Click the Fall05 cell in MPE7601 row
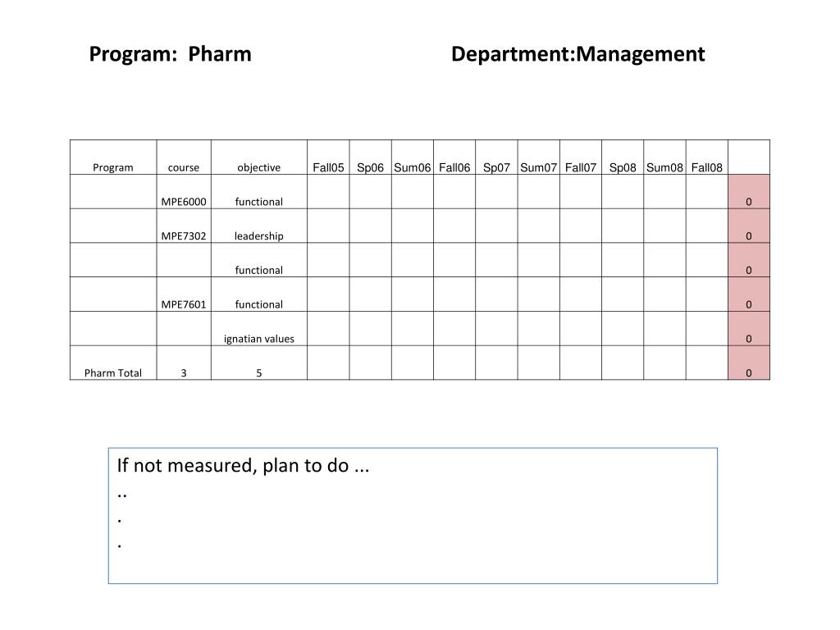840x630 pixels. point(328,294)
